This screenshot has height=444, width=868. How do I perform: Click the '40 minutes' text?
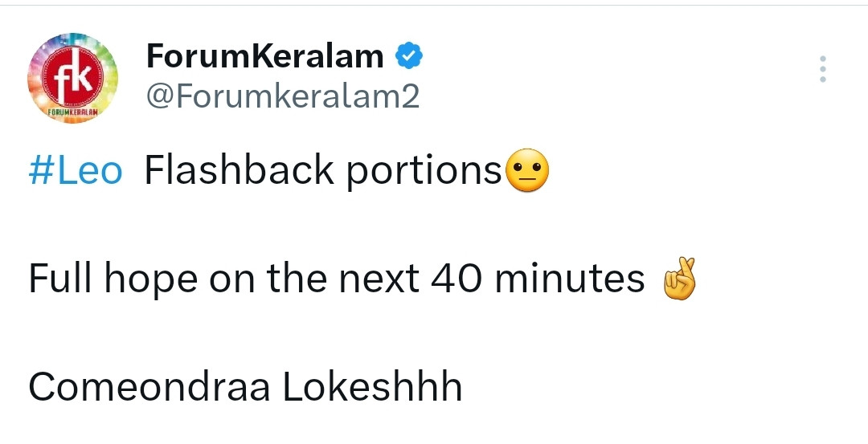[x=538, y=279]
